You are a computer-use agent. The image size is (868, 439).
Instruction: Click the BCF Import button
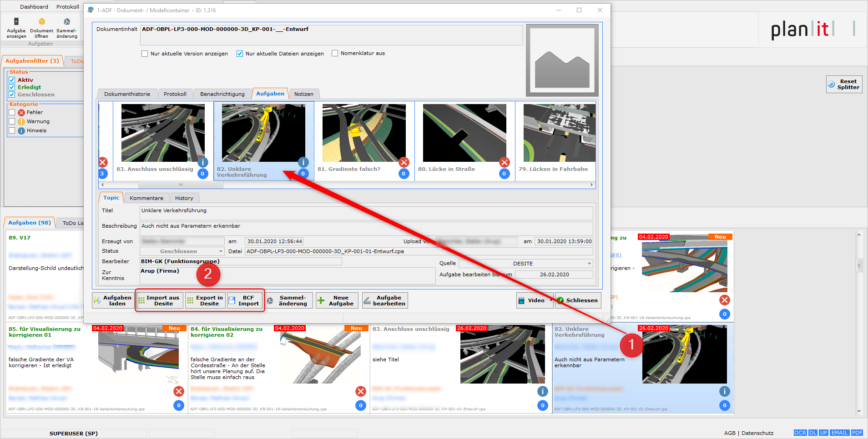(x=244, y=301)
